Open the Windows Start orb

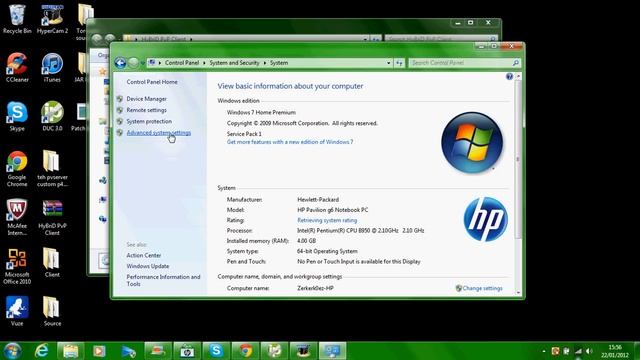[12, 351]
